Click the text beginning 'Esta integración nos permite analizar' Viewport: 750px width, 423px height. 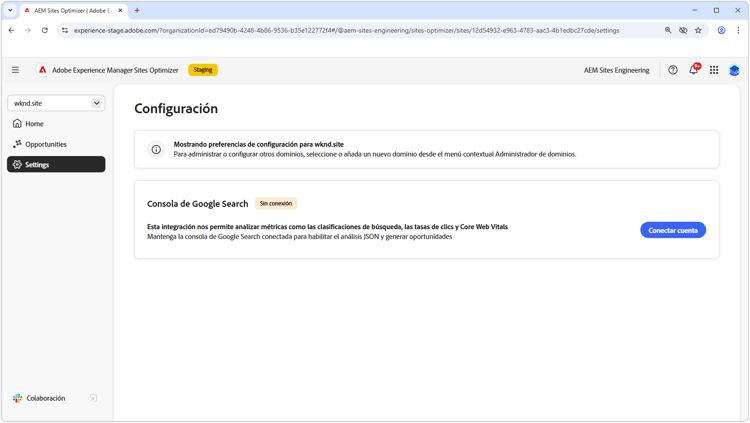[x=327, y=227]
